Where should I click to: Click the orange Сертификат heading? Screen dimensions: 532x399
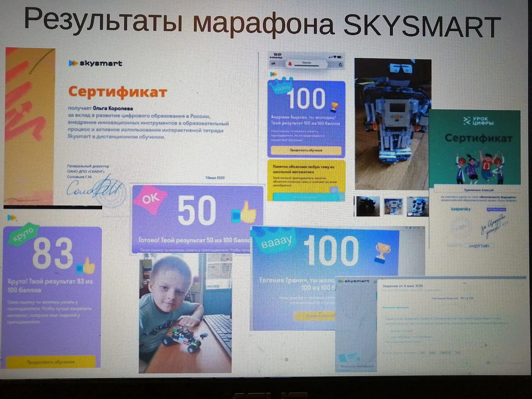(x=117, y=92)
